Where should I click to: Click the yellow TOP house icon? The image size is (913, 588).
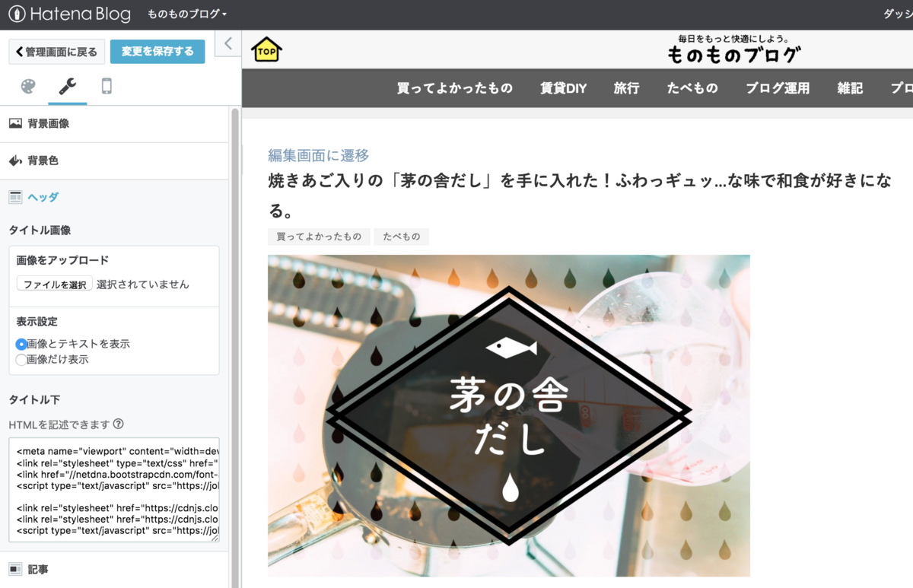click(x=266, y=49)
